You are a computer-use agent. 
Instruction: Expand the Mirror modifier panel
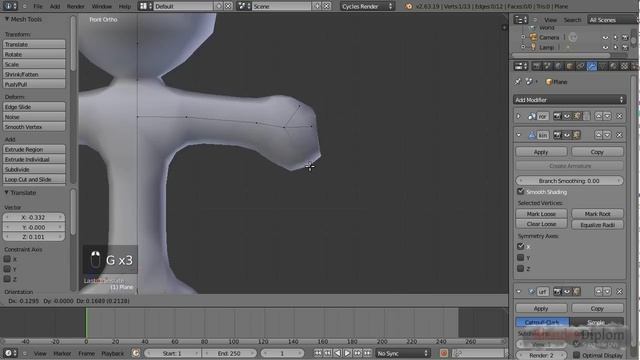pyautogui.click(x=519, y=116)
